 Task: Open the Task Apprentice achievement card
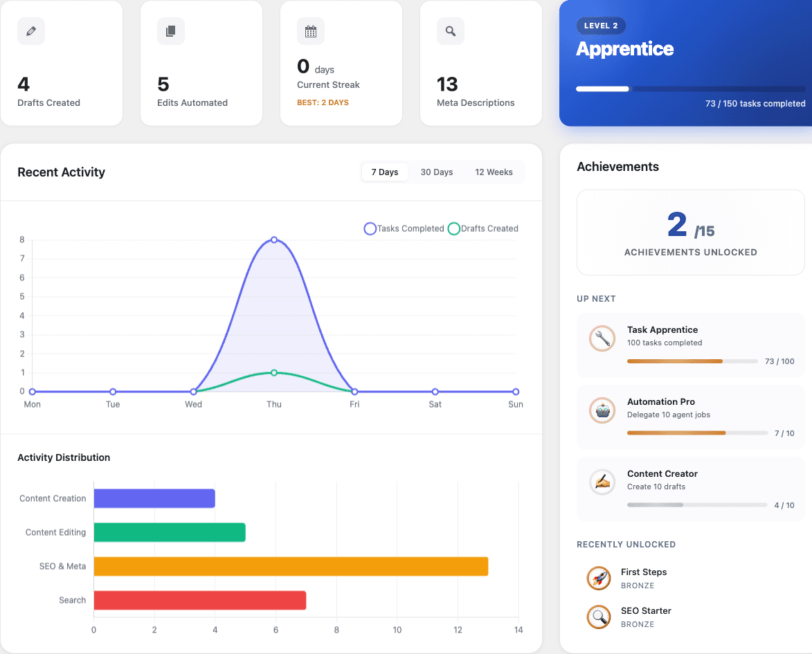coord(691,345)
